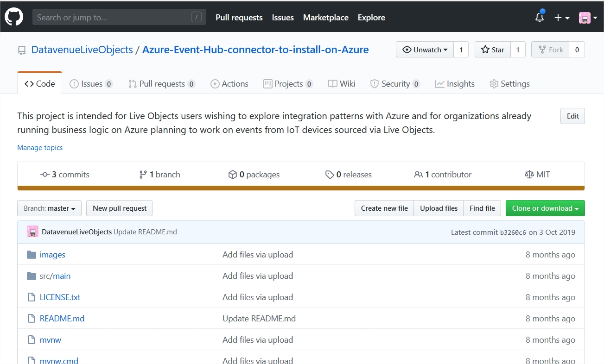The width and height of the screenshot is (604, 364).
Task: Switch to the Insights tab
Action: point(455,83)
